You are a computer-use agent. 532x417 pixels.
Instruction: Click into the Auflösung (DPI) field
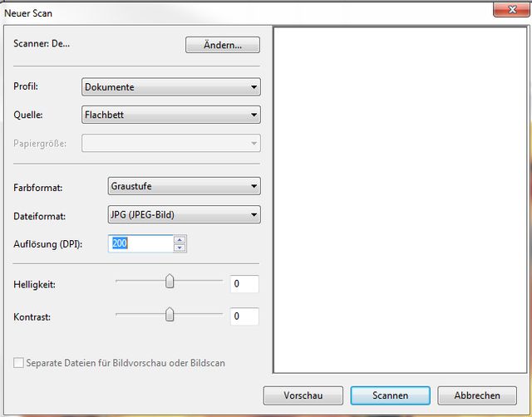[140, 243]
